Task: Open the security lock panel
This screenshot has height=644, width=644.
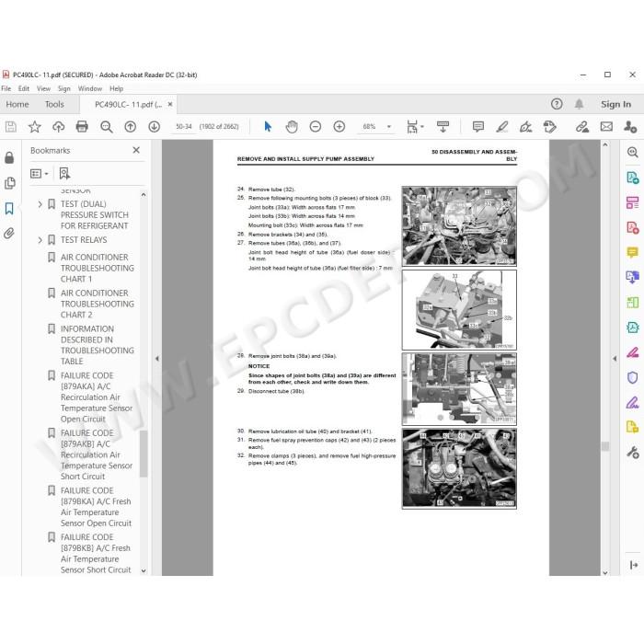Action: (9, 157)
